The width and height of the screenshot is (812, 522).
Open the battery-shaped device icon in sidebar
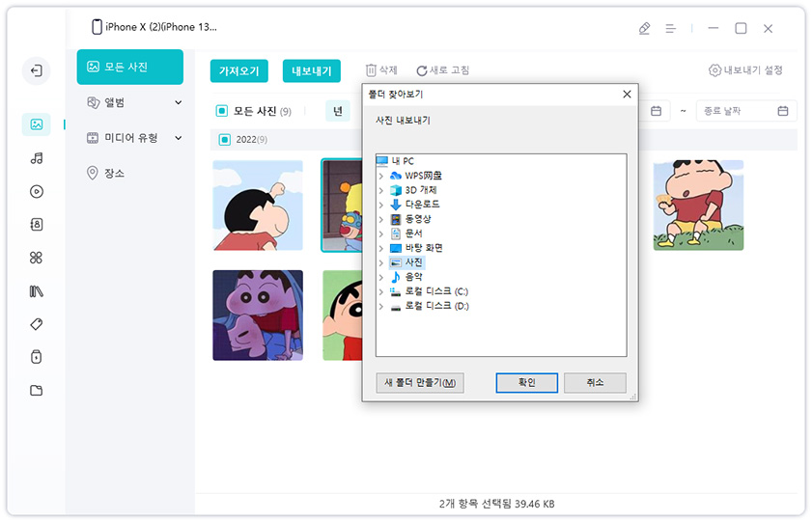coord(37,357)
